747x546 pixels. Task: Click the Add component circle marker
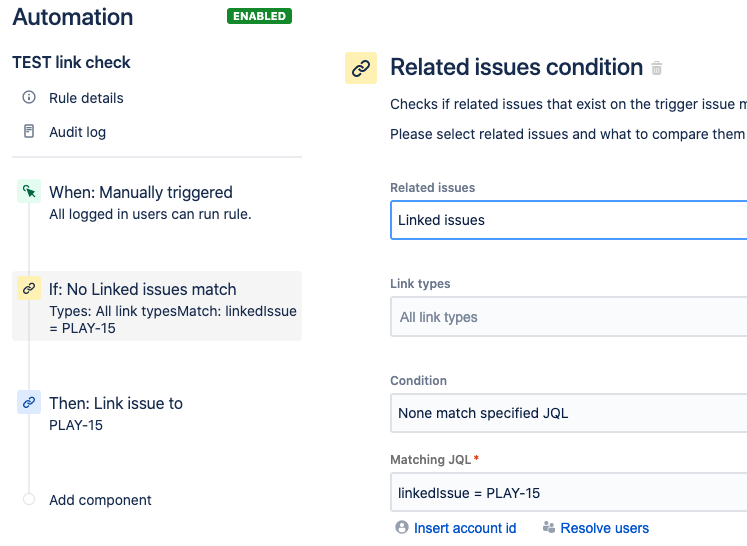click(29, 499)
